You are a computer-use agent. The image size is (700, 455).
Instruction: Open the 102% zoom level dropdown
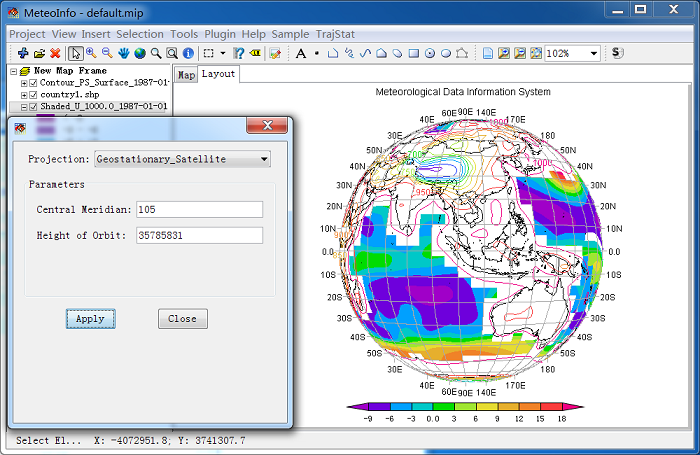click(x=594, y=54)
